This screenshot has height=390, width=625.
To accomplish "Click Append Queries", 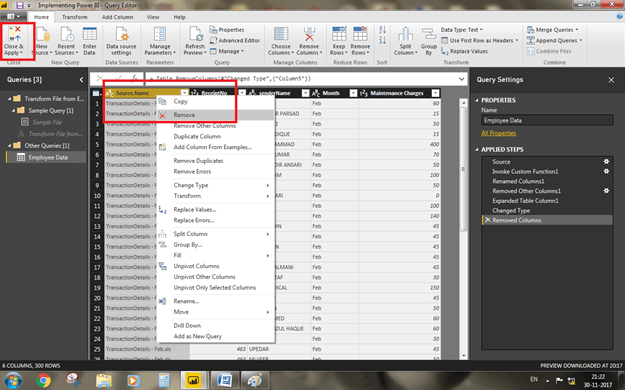I will pos(554,41).
